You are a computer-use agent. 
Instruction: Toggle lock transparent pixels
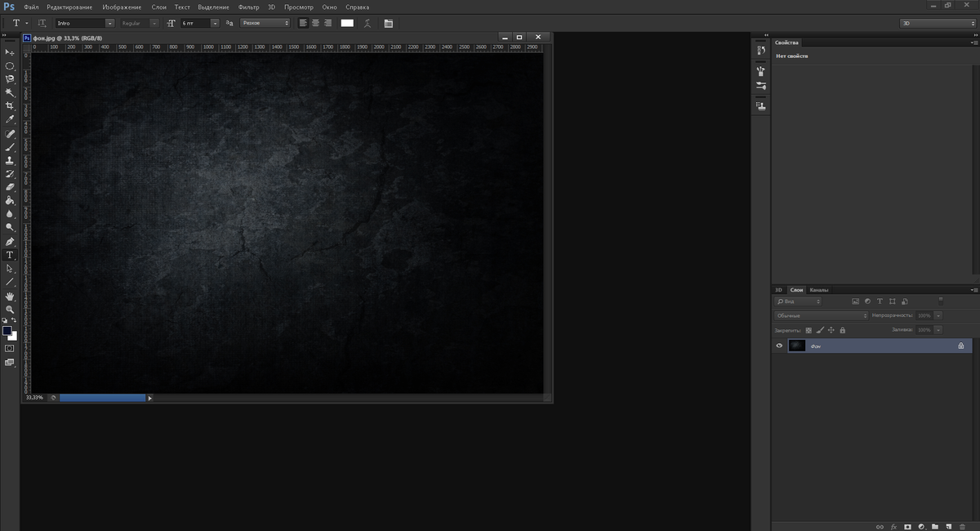(808, 330)
